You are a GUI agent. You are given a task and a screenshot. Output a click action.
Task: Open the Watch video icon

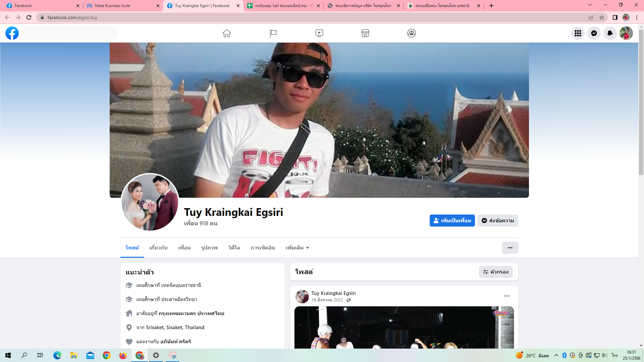coord(319,33)
